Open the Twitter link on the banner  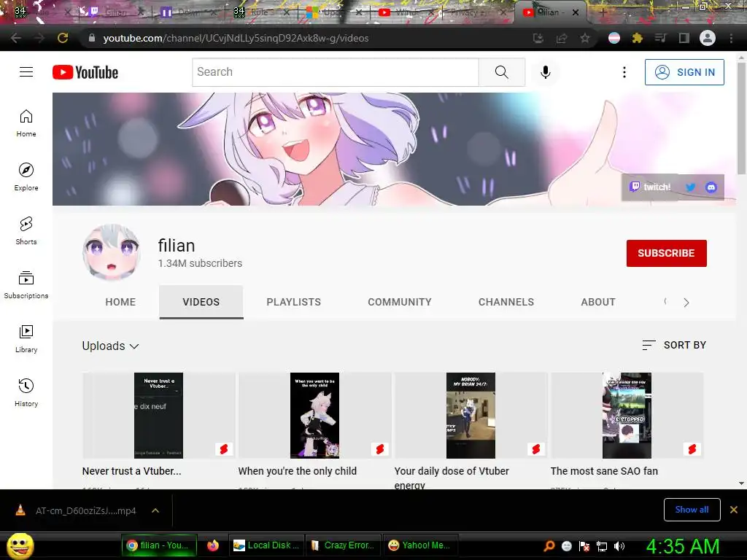pos(690,187)
